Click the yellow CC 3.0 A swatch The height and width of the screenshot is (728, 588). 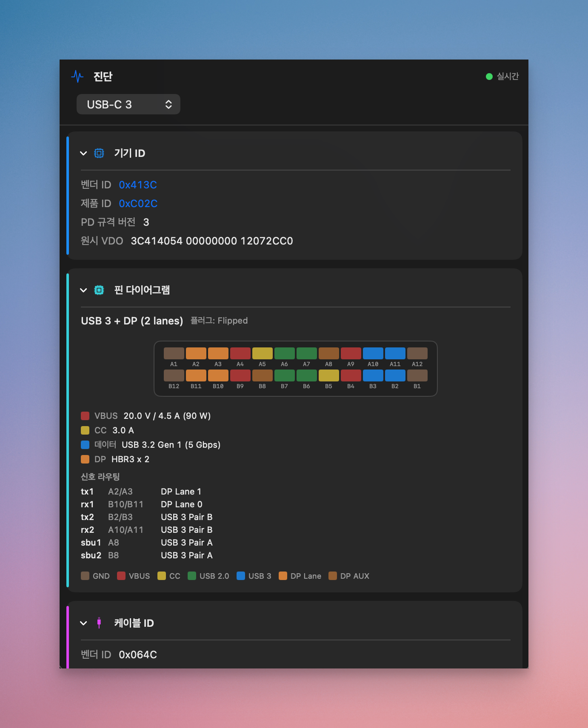pos(85,430)
